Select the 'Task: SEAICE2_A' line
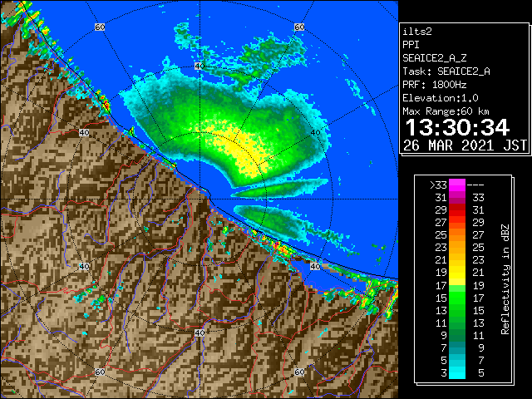 (x=446, y=71)
